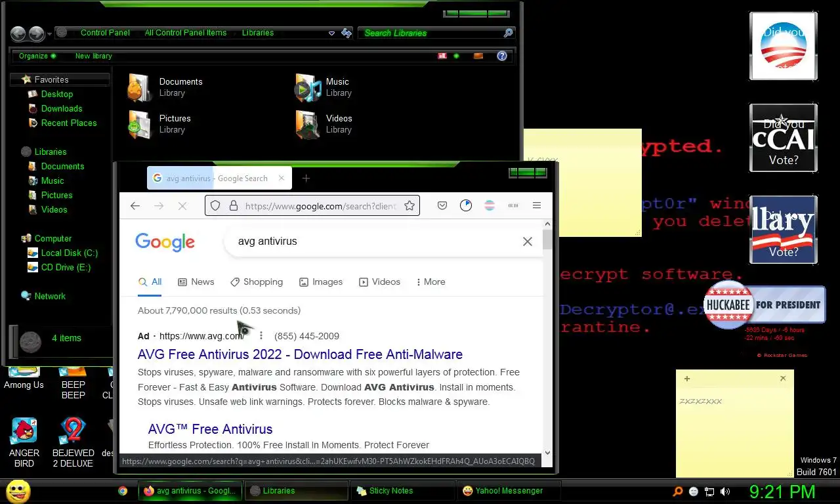Clear the Google search box
Screen dimensions: 840x504
528,241
